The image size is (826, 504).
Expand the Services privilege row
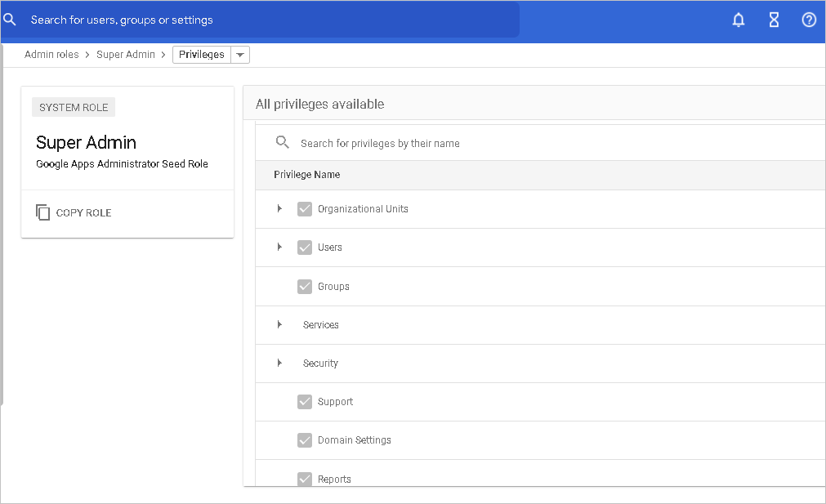(x=279, y=325)
